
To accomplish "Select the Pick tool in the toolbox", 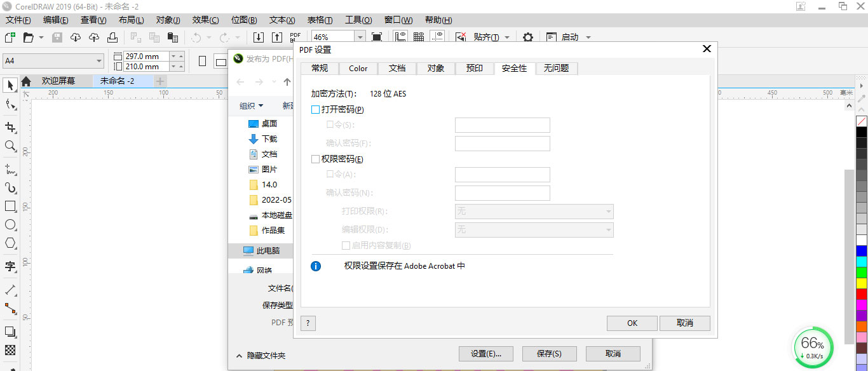I will click(10, 85).
